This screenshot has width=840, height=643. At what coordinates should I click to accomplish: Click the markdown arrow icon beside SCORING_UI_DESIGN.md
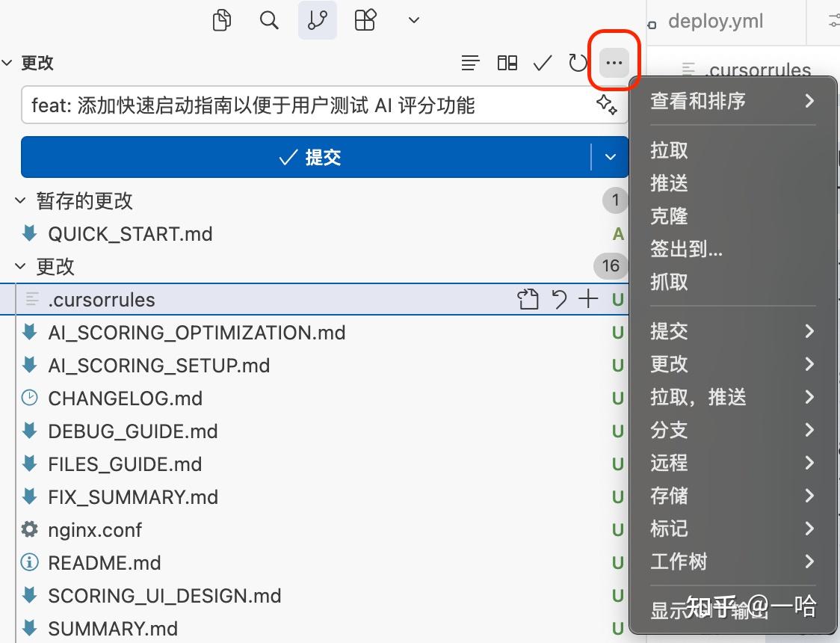29,595
